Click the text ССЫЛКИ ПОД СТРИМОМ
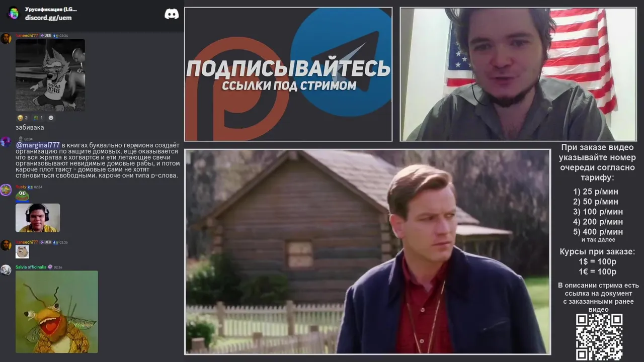 click(289, 85)
